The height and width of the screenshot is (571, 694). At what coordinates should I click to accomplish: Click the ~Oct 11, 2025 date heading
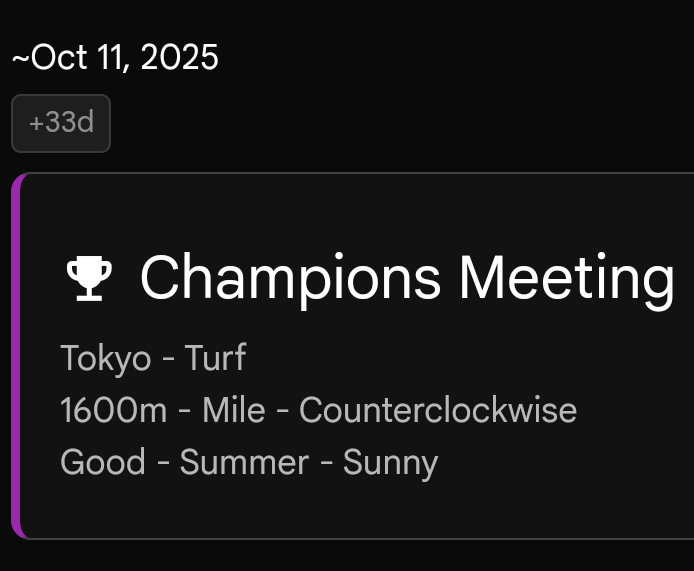[115, 57]
